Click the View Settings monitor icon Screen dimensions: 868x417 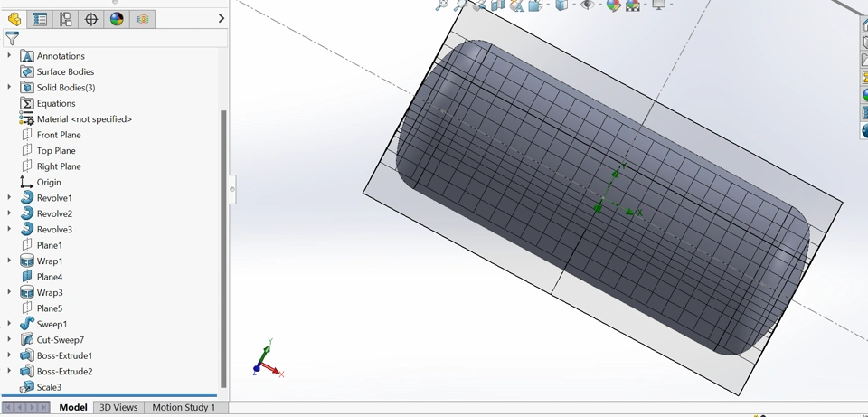click(659, 5)
